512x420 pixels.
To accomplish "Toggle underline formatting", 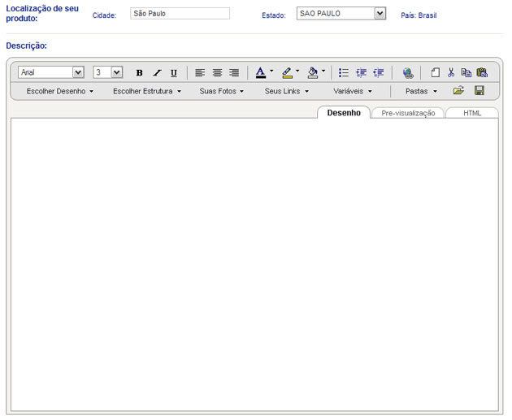I will click(173, 72).
